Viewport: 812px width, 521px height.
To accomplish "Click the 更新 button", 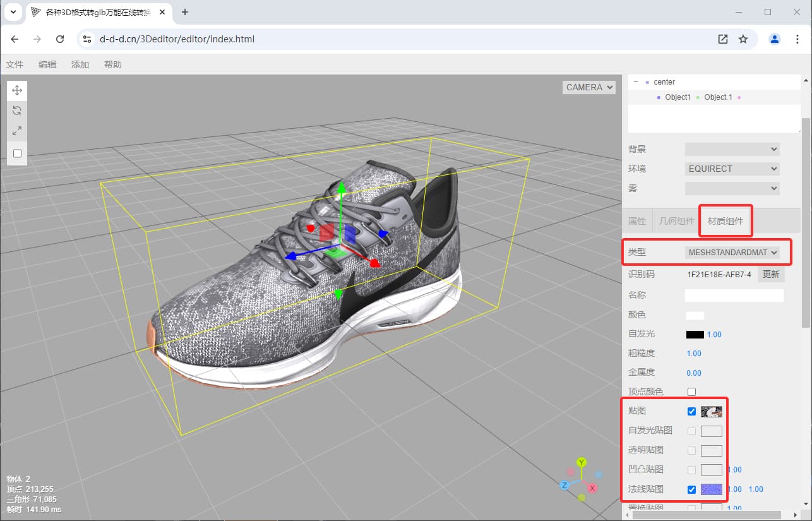I will [771, 274].
